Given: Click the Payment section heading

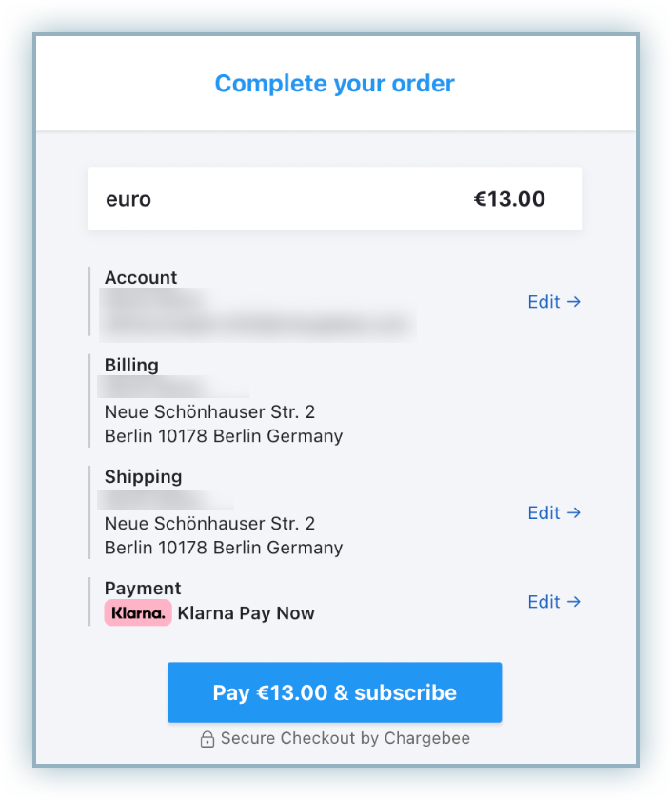Looking at the screenshot, I should coord(143,588).
